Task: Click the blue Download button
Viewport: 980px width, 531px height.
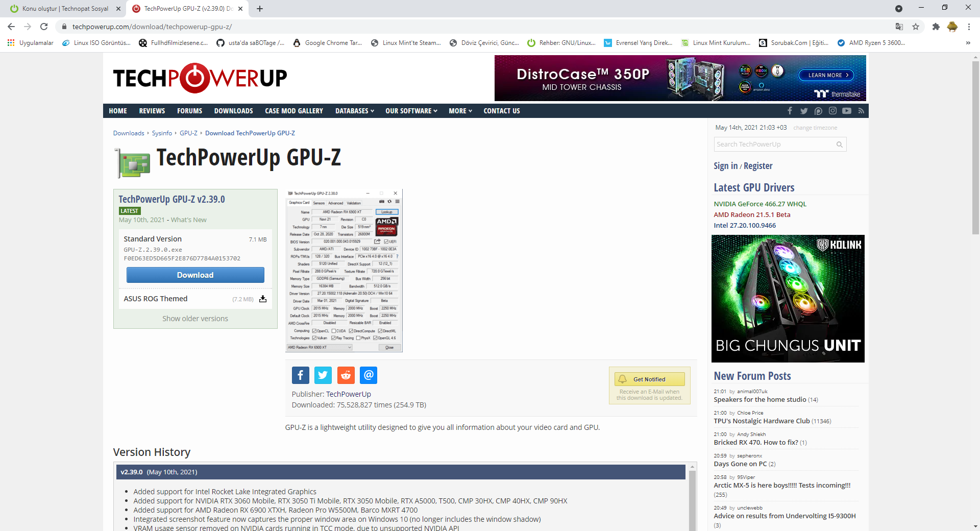Action: coord(195,275)
